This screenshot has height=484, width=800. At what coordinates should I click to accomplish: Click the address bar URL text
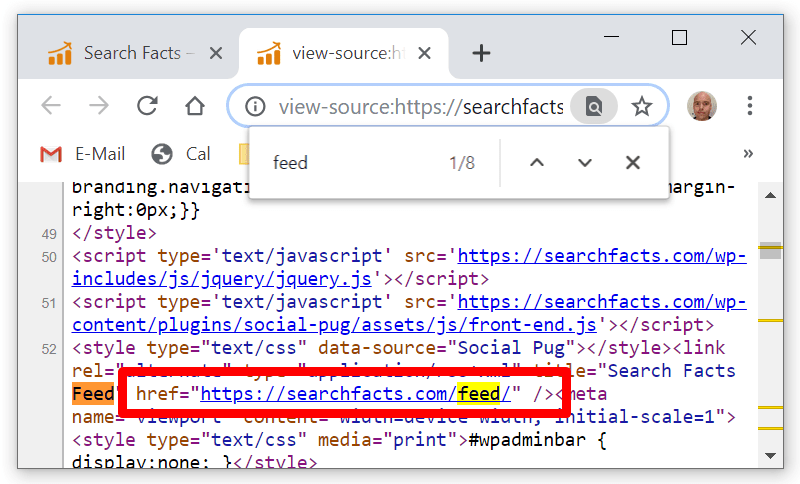(x=421, y=107)
